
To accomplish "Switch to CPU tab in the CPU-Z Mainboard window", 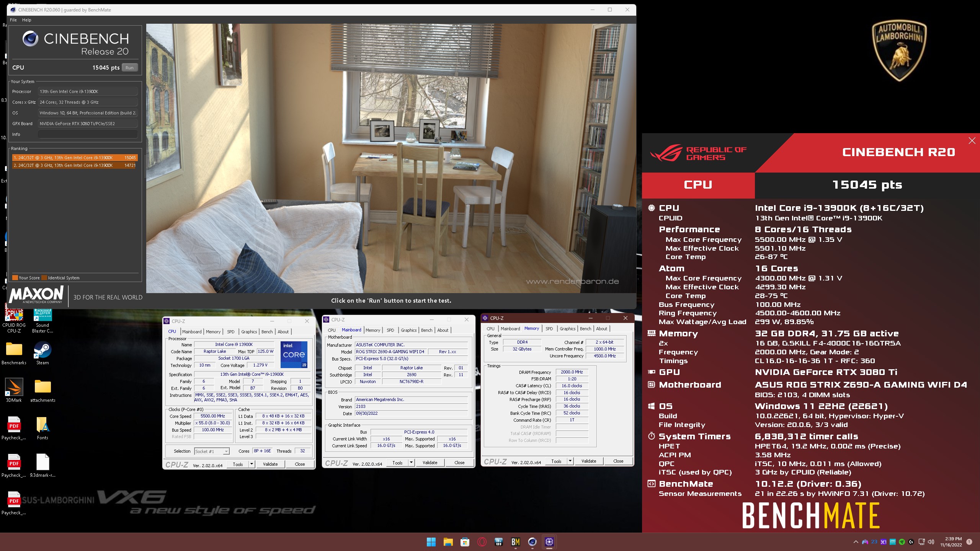I will [x=332, y=330].
